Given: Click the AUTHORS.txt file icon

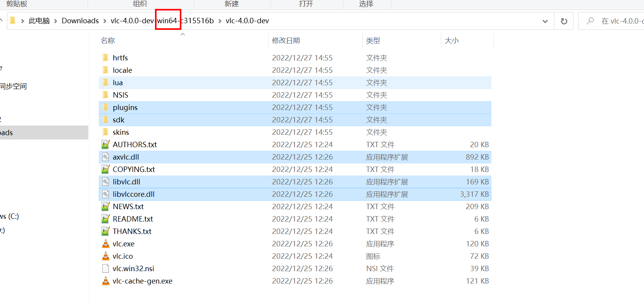Looking at the screenshot, I should [x=105, y=144].
